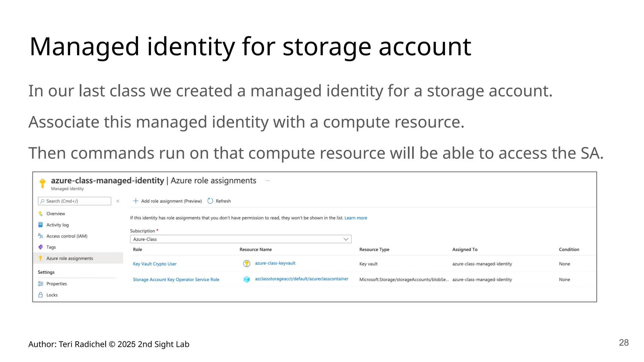Click the Condition column header
Screen dimensions: 644x362
click(569, 250)
